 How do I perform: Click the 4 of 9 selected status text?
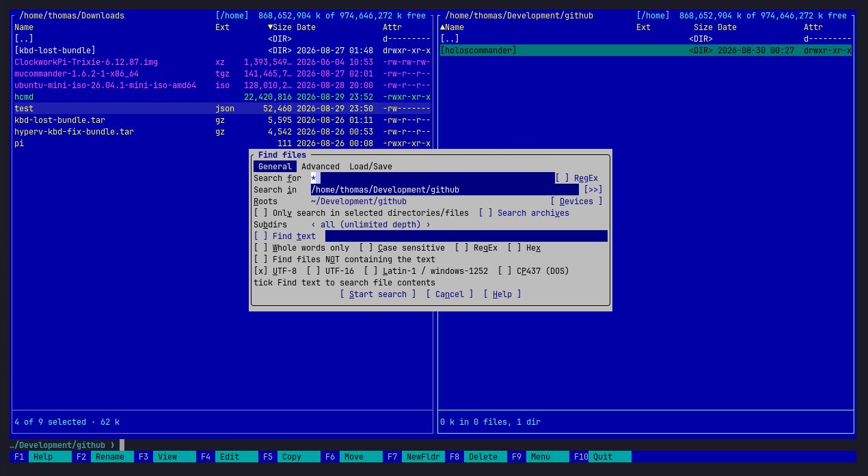click(x=67, y=422)
